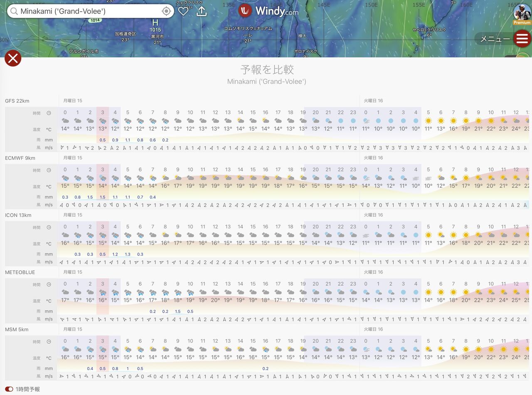Screen dimensions: 532x395
Task: Click the ICON sun icon at Tuesday 5 o'clock
Action: (x=429, y=235)
